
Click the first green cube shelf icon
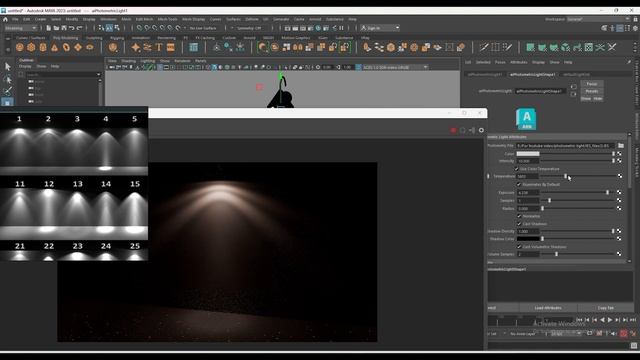click(x=530, y=47)
